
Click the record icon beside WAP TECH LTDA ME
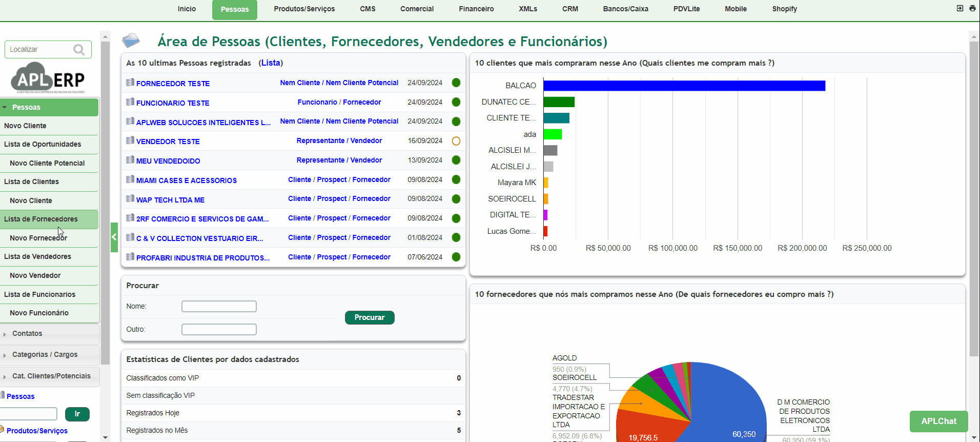(130, 198)
